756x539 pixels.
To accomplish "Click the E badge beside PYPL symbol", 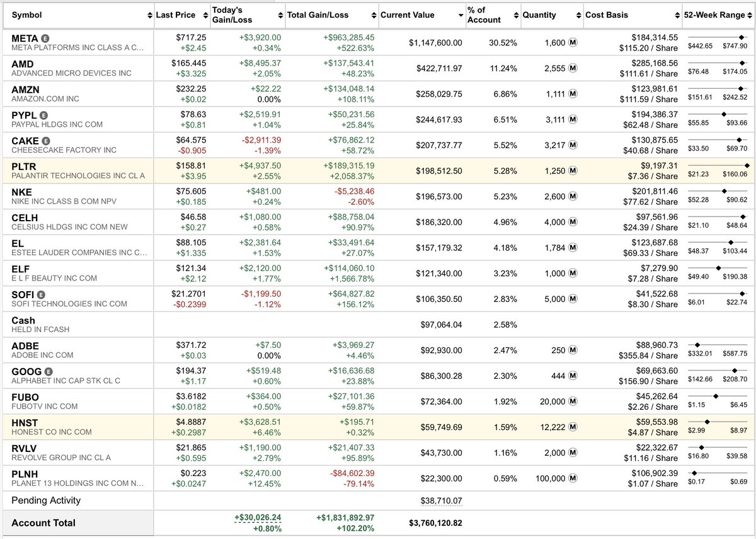I will [43, 115].
